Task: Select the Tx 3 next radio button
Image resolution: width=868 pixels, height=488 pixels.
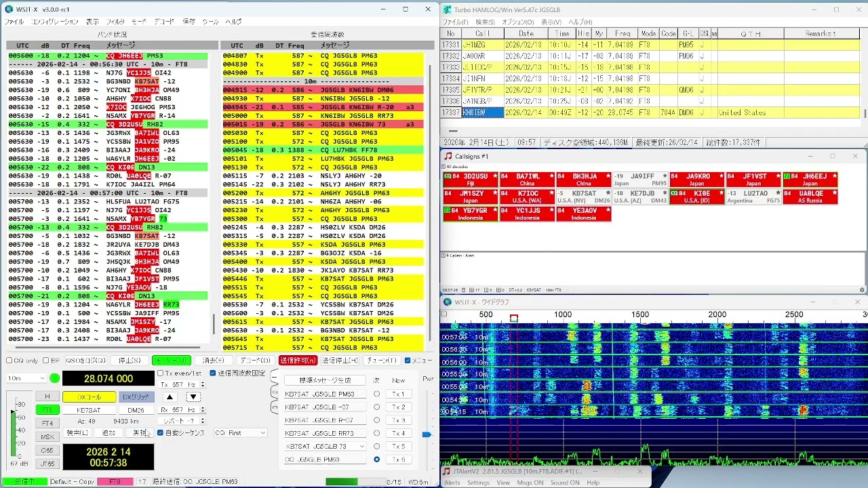Action: click(376, 420)
